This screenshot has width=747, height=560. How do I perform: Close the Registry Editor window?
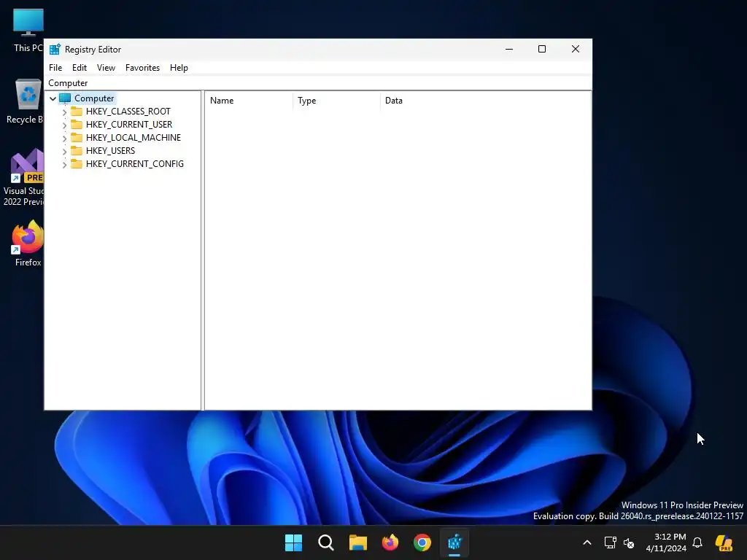[576, 49]
